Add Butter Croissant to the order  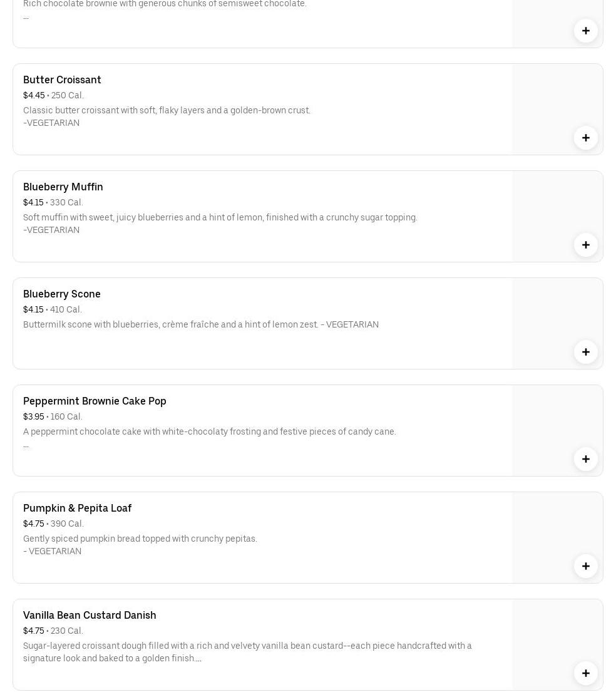585,138
